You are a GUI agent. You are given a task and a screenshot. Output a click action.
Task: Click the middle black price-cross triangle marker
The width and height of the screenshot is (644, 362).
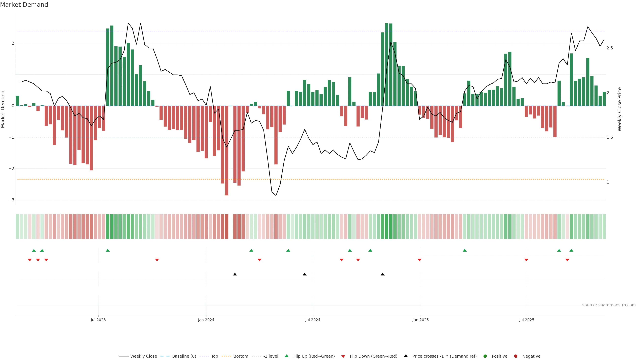pyautogui.click(x=305, y=274)
